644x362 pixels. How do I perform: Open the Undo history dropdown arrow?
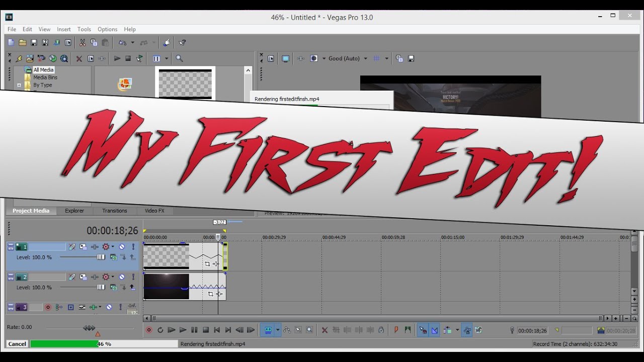[133, 43]
